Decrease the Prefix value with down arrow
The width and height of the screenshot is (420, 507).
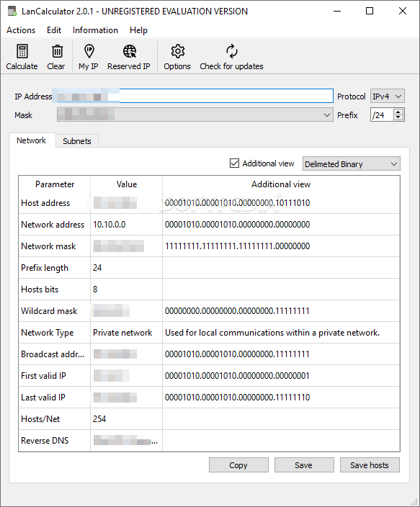tap(398, 117)
